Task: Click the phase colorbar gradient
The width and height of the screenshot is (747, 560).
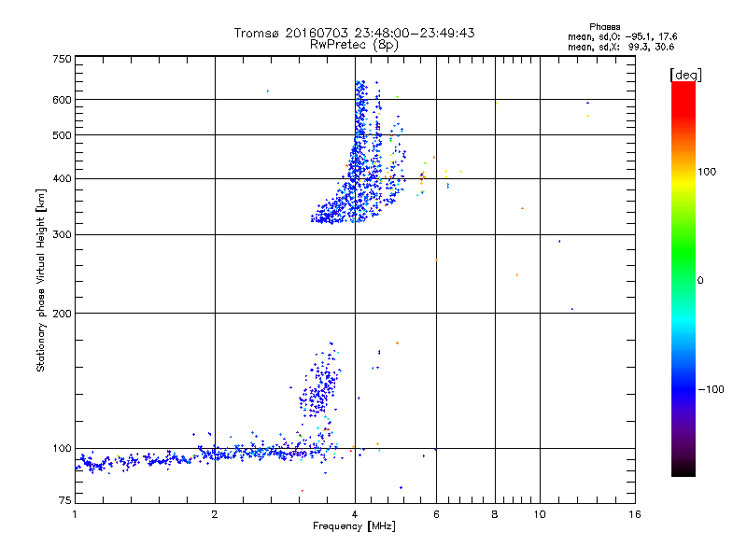Action: [684, 279]
